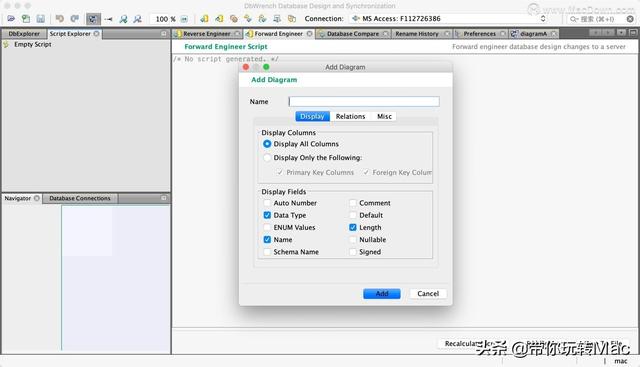Toggle the Foreign Key Columns checkbox
The width and height of the screenshot is (640, 367).
[x=366, y=172]
